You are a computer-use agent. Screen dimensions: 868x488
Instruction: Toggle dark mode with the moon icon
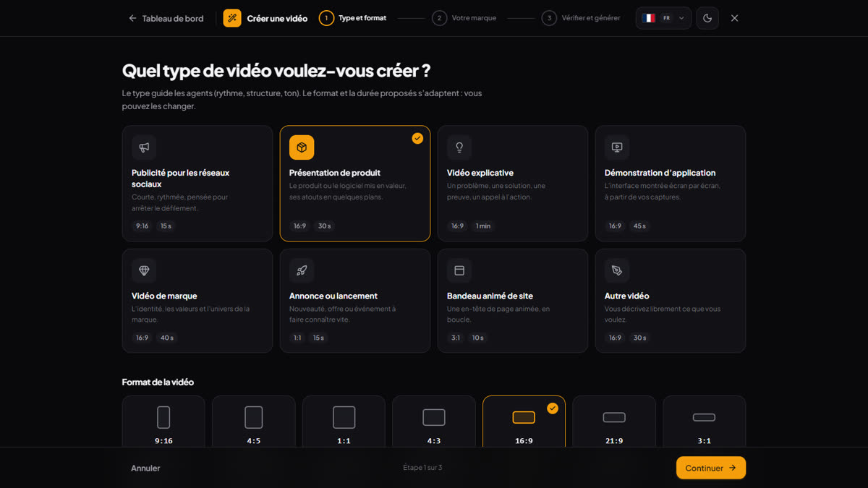(707, 18)
